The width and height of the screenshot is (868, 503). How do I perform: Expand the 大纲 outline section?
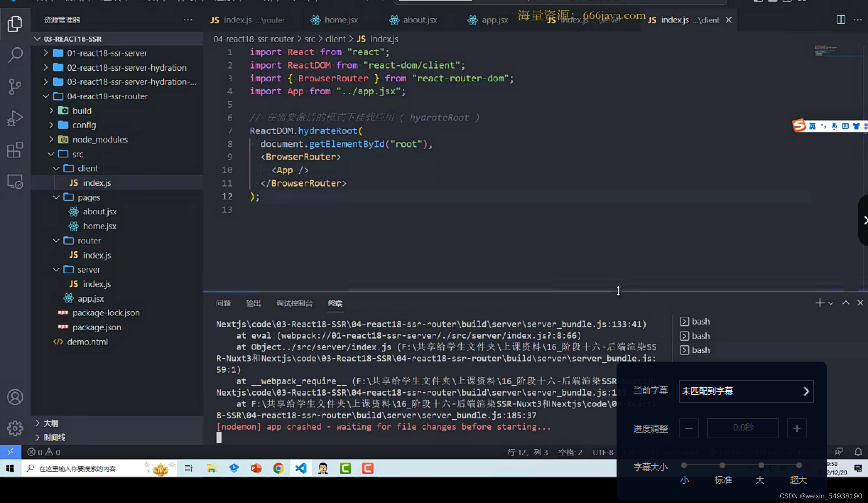pos(51,423)
